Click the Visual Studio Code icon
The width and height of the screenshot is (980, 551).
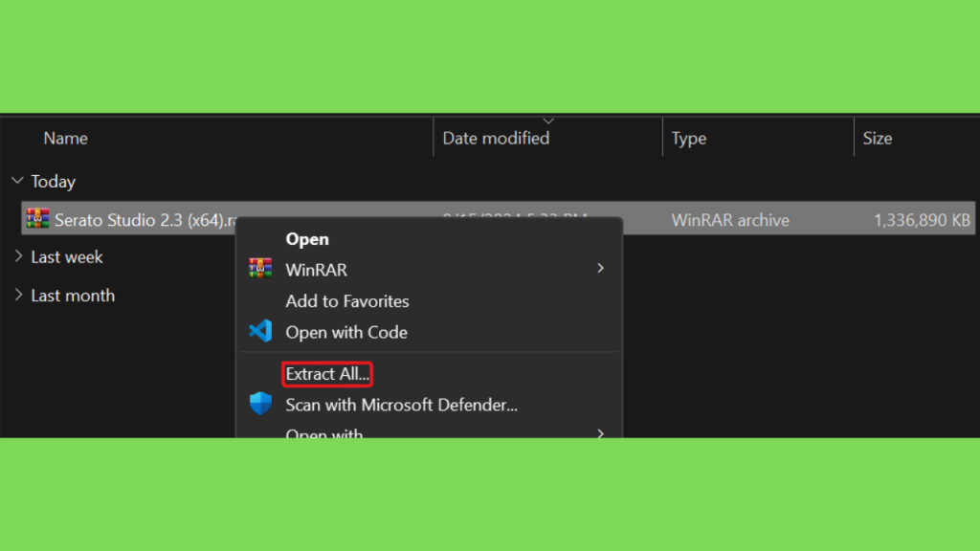point(260,331)
